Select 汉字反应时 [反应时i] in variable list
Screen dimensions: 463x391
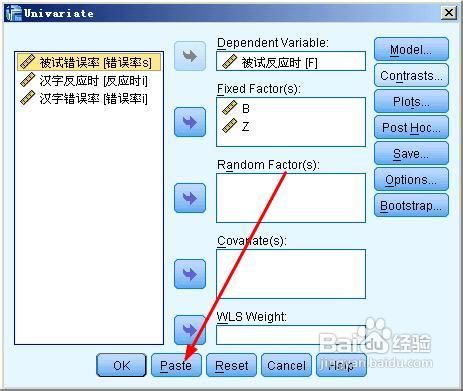[89, 80]
